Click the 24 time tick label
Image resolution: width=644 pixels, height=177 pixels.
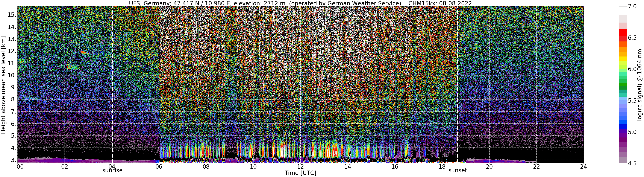tap(583, 166)
